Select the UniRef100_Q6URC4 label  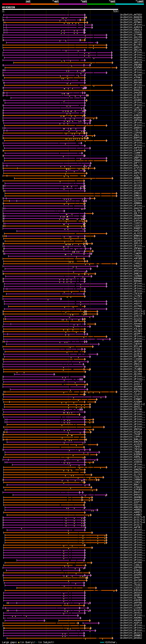point(131,595)
